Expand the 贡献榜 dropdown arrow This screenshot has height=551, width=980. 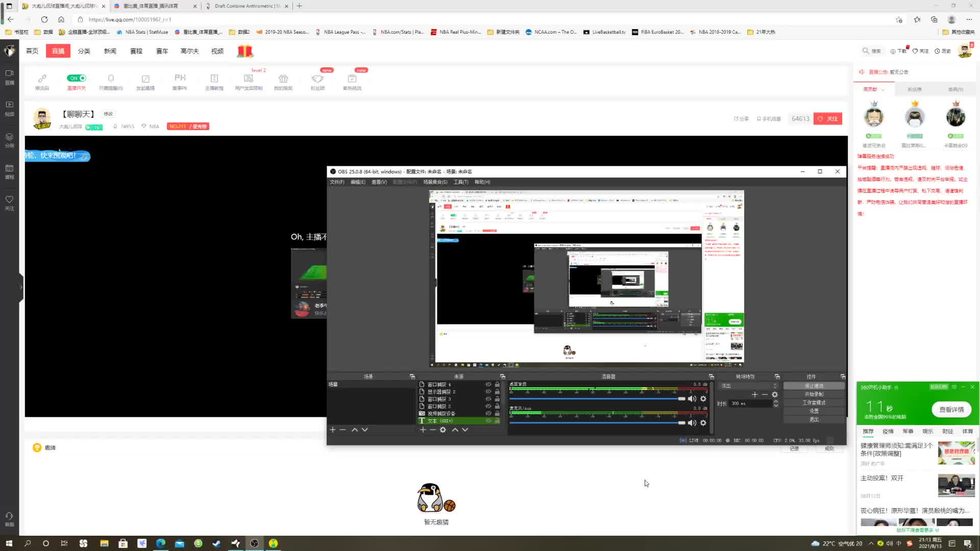pos(883,90)
